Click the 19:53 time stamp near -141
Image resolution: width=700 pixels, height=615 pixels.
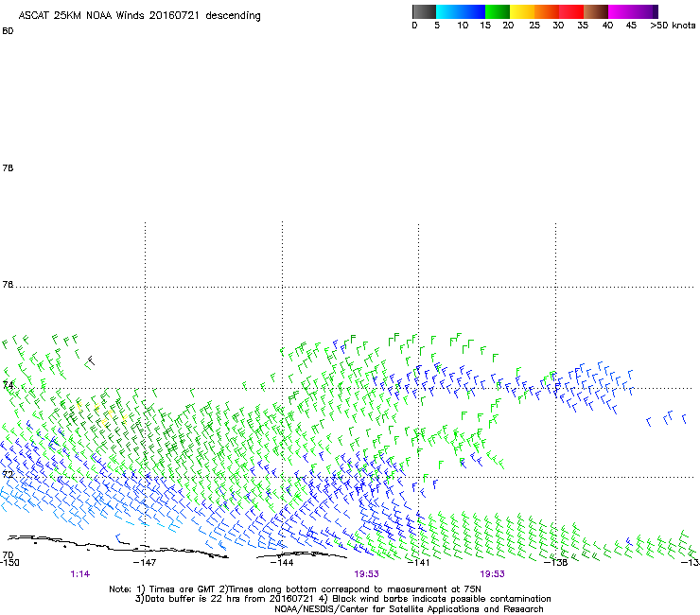[x=366, y=574]
